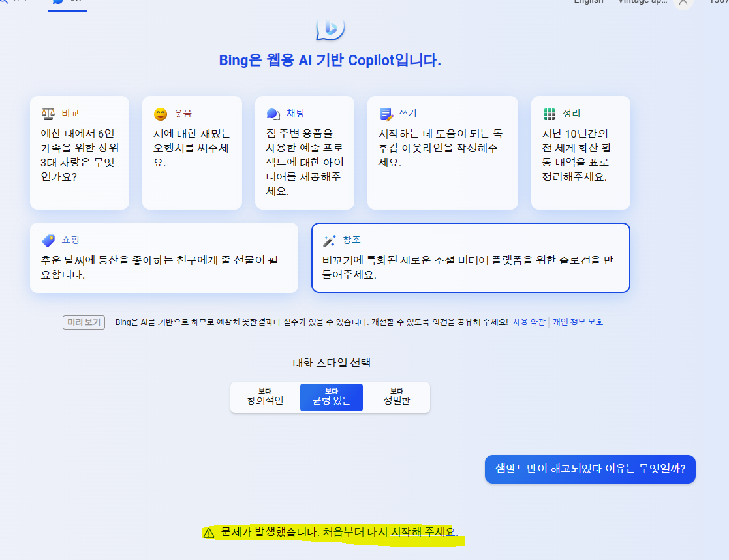Select the 쓰기 book report outline card
This screenshot has width=729, height=560.
tap(442, 153)
